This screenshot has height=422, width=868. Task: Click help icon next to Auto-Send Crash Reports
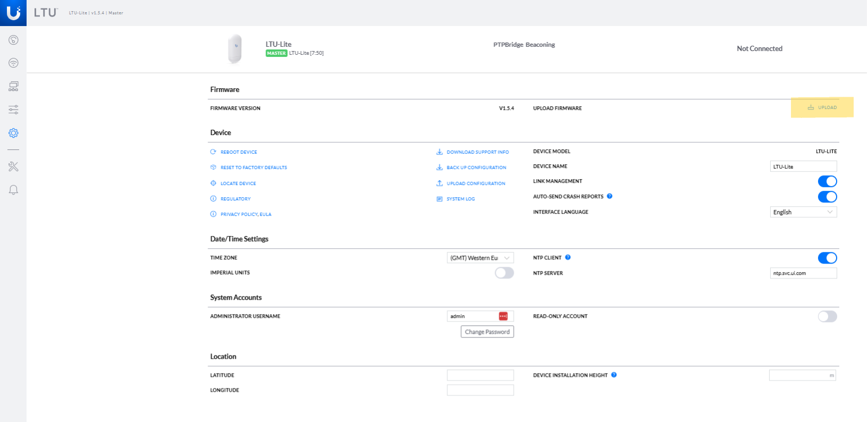click(x=609, y=196)
